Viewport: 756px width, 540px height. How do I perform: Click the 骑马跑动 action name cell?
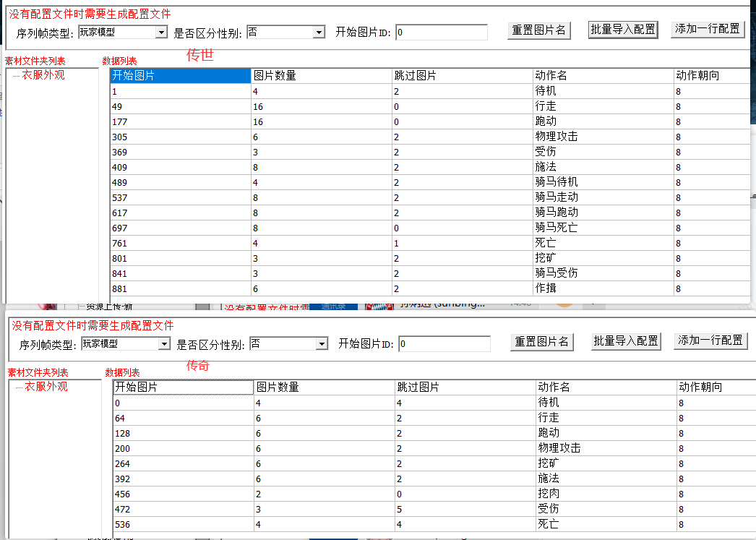pos(603,213)
